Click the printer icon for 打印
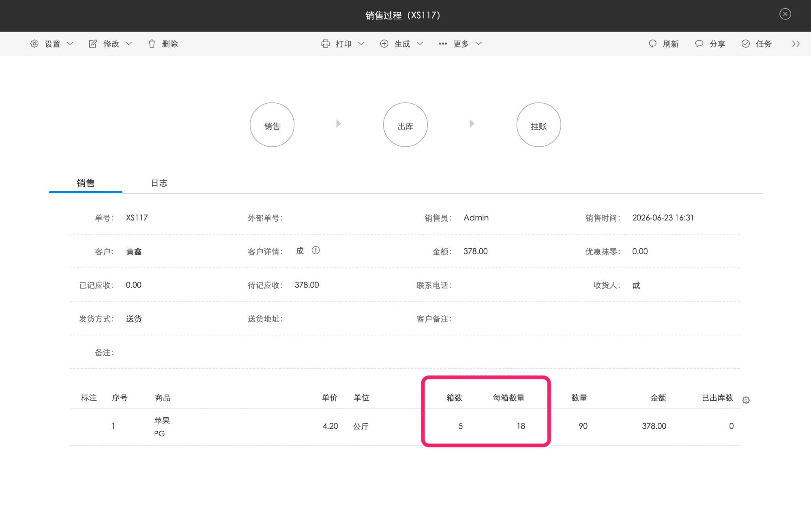Screen dimensions: 811x532 pyautogui.click(x=325, y=43)
